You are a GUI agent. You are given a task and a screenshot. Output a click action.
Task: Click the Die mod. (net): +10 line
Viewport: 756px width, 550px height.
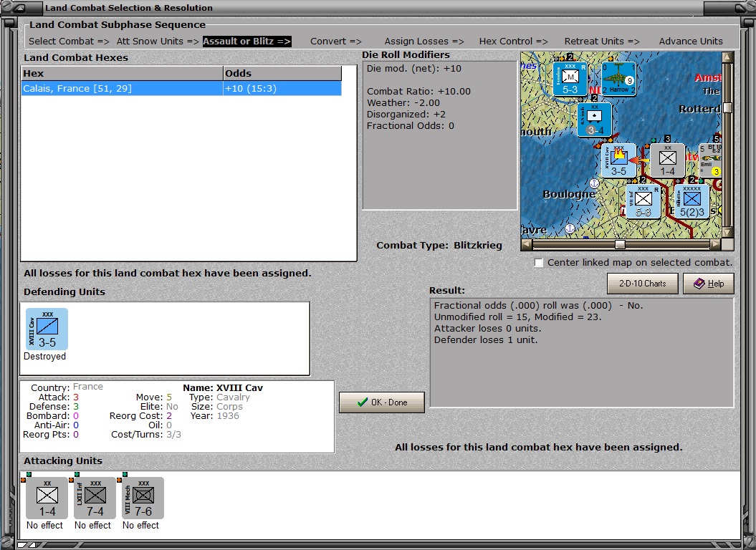[413, 69]
